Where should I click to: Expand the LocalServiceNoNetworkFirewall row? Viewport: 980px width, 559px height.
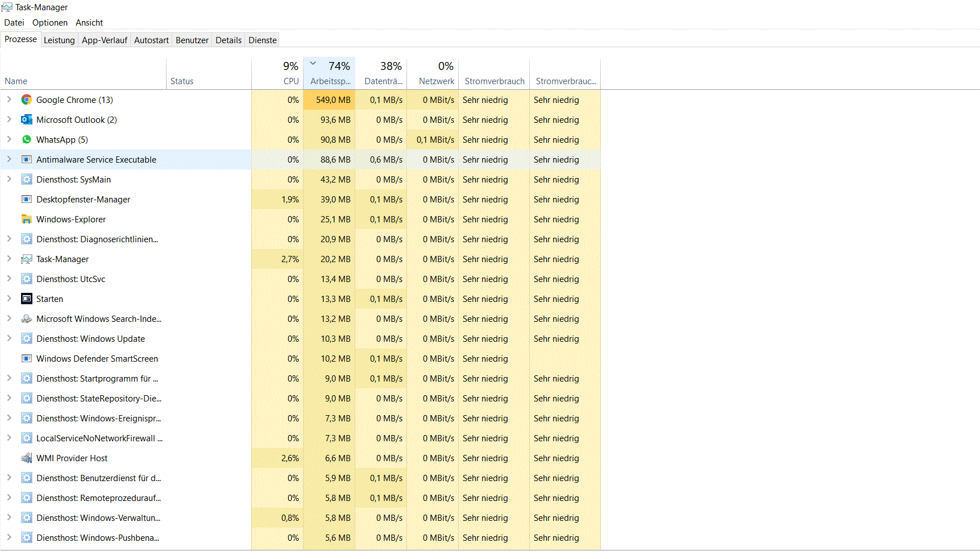[x=9, y=438]
